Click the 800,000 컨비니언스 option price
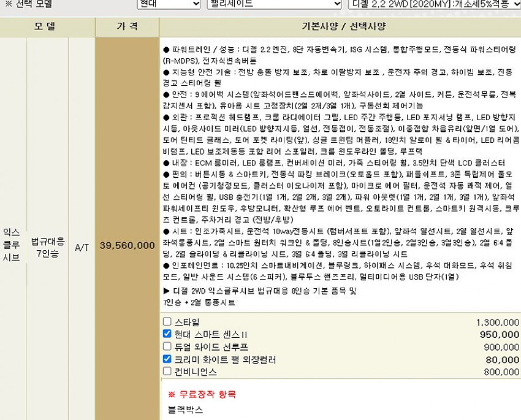The height and width of the screenshot is (420, 521). tap(501, 372)
